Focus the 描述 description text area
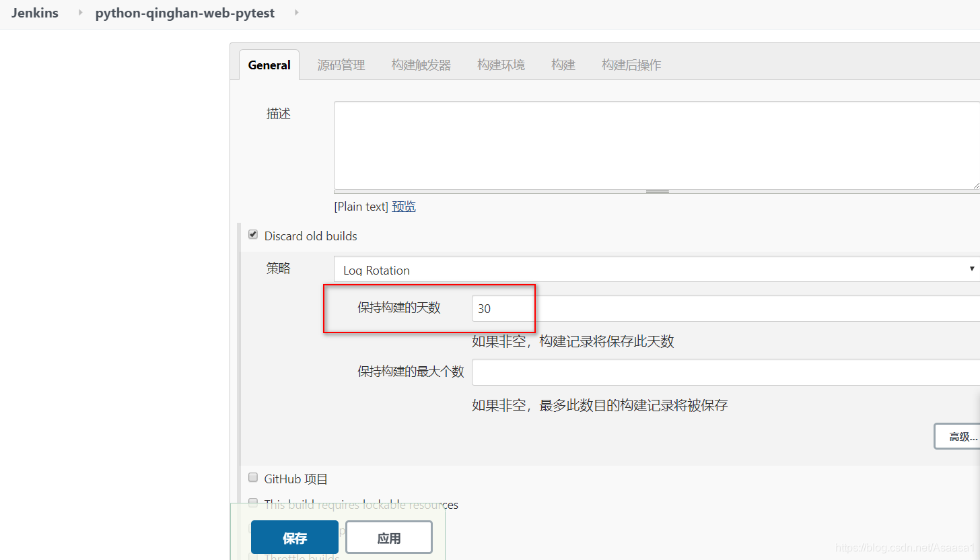 [x=657, y=145]
